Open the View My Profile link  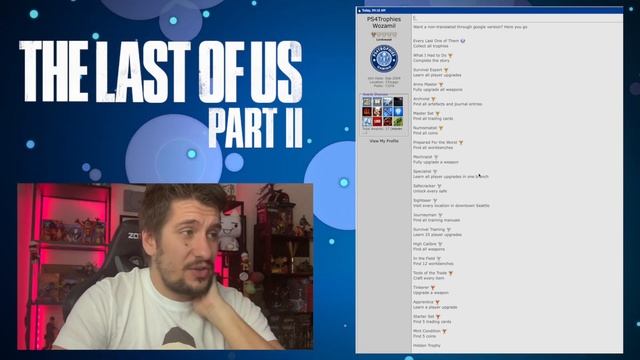point(384,141)
